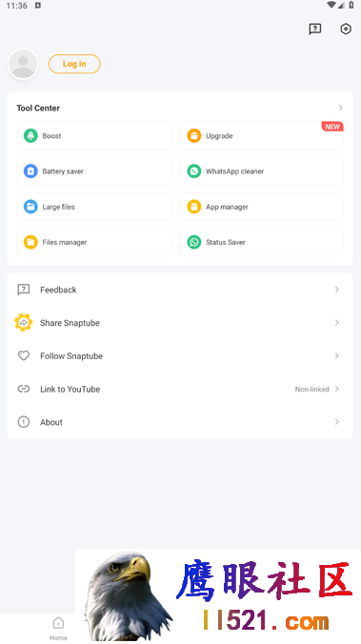Select the Home tab
This screenshot has width=361, height=644.
(58, 629)
